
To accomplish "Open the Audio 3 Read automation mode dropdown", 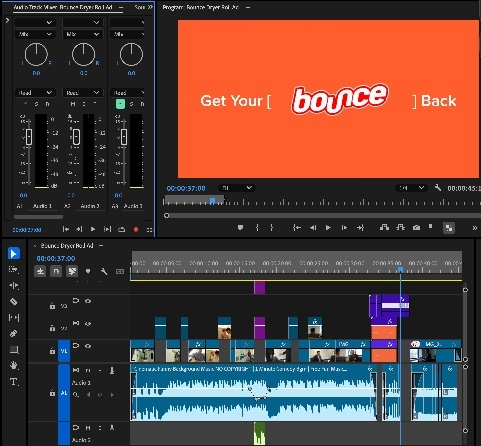I will [128, 92].
